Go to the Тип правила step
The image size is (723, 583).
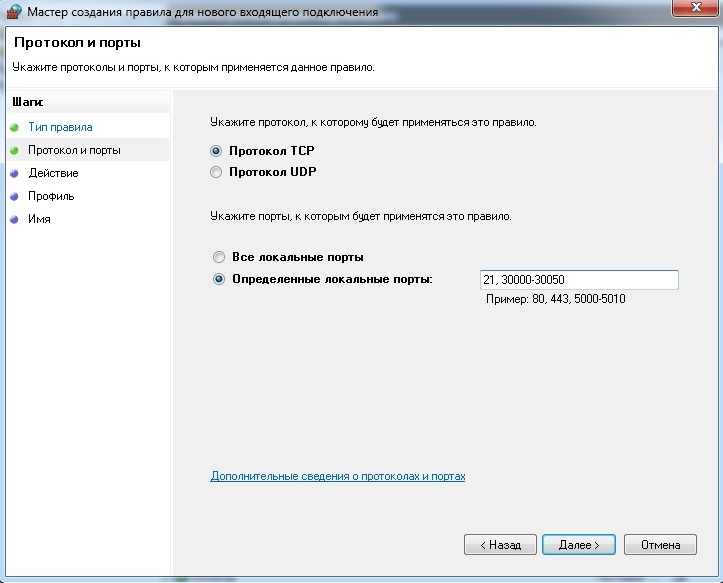click(x=60, y=127)
